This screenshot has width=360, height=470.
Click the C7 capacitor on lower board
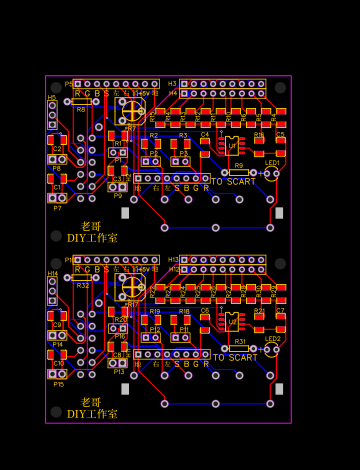(281, 323)
